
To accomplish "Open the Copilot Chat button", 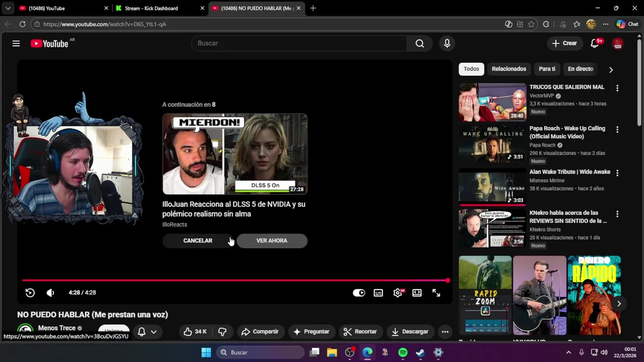I will (x=627, y=24).
